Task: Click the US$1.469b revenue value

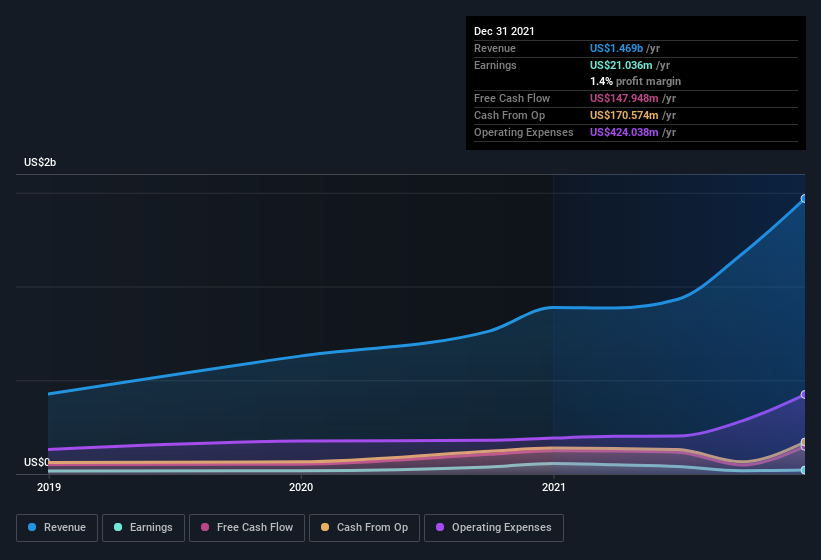Action: [616, 48]
